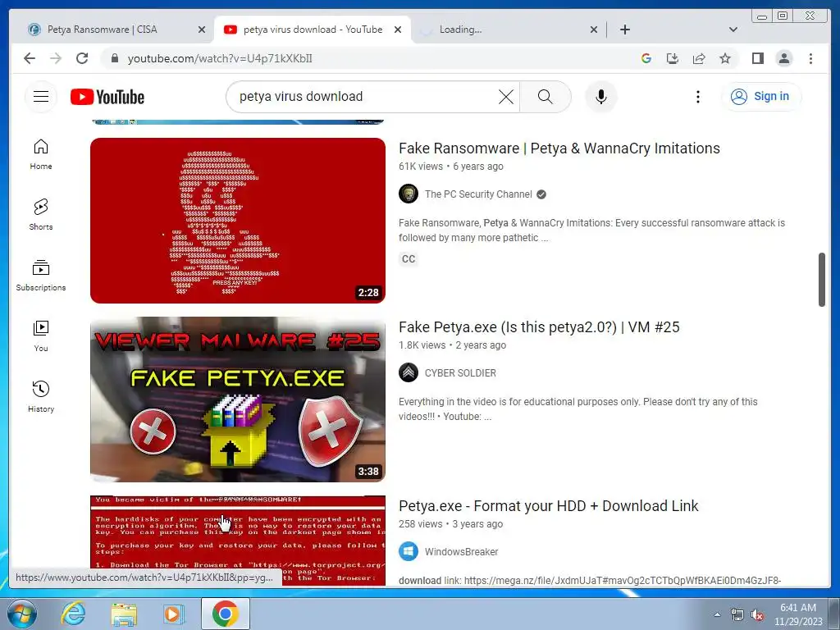Clear the search box with the X icon
This screenshot has width=840, height=630.
pyautogui.click(x=505, y=97)
